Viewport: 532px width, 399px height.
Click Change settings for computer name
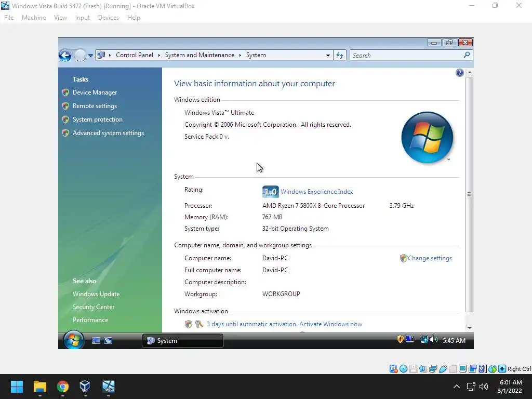pyautogui.click(x=430, y=258)
